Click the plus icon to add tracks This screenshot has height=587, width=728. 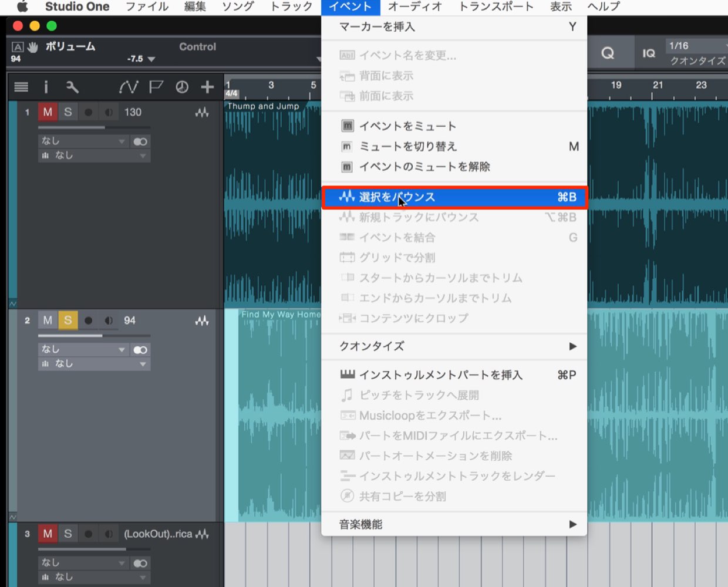click(207, 87)
